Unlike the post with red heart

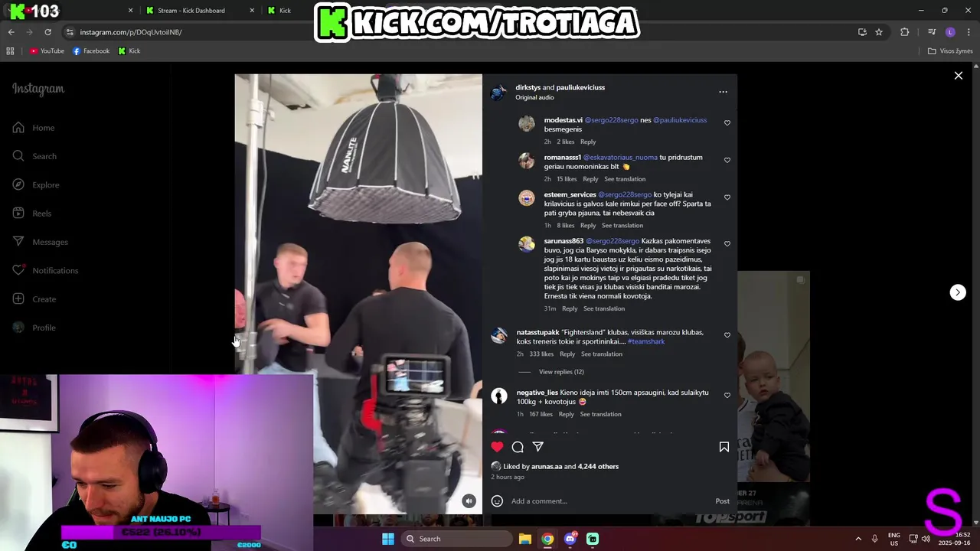pyautogui.click(x=497, y=447)
